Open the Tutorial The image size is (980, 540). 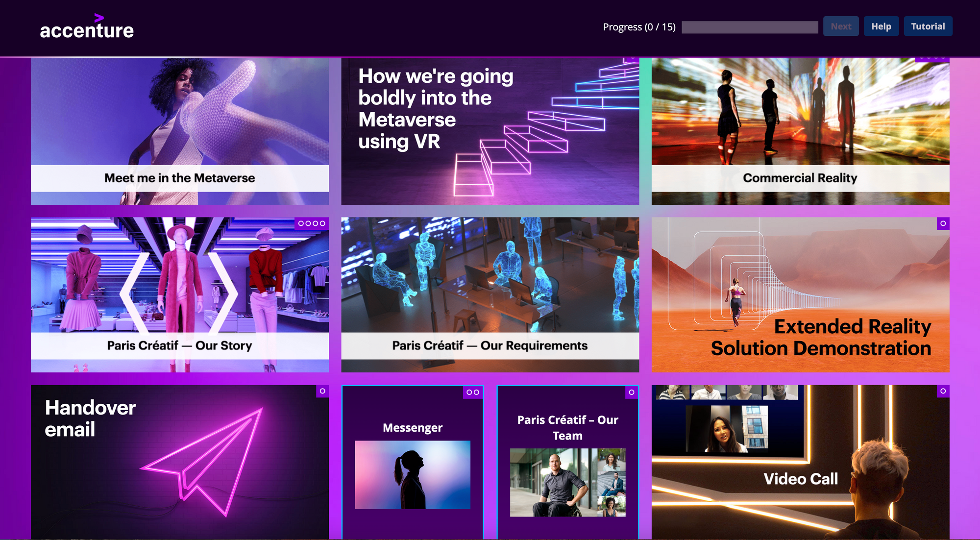(x=928, y=26)
